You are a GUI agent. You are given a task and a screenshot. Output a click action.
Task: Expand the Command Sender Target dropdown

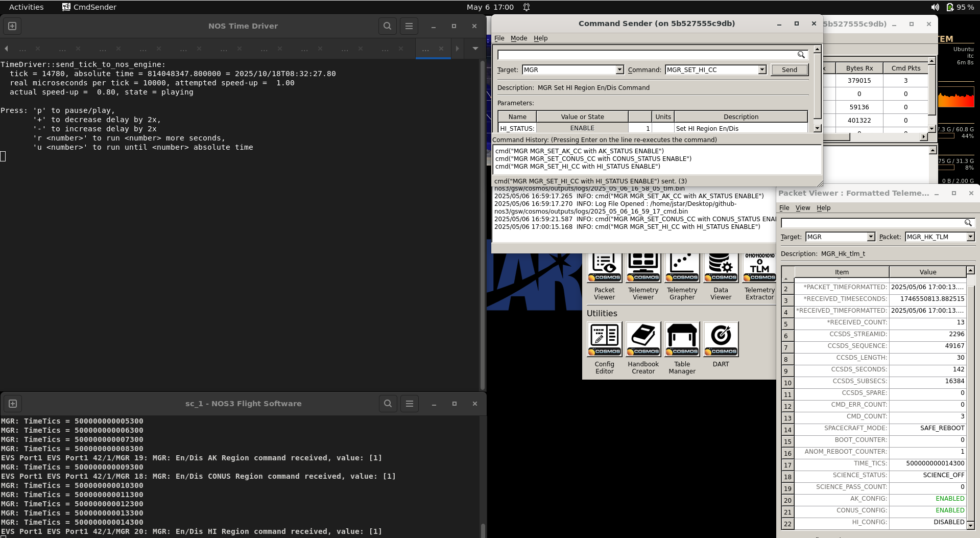619,70
